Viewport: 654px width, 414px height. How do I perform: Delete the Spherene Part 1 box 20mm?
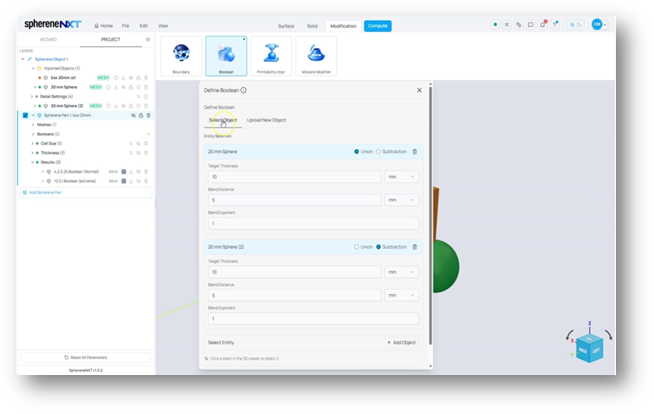tap(148, 115)
